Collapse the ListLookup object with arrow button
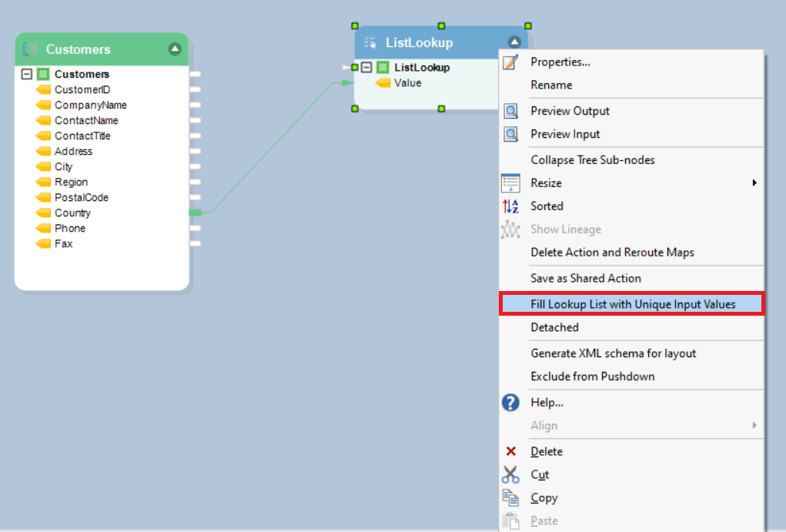This screenshot has height=532, width=786. 514,42
